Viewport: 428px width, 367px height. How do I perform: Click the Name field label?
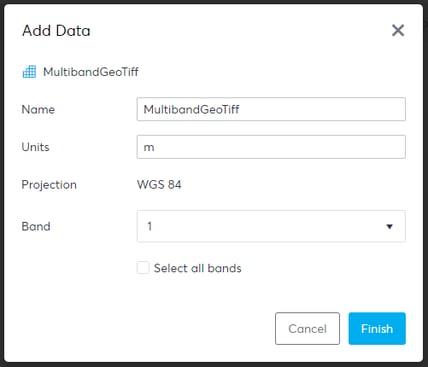(38, 109)
